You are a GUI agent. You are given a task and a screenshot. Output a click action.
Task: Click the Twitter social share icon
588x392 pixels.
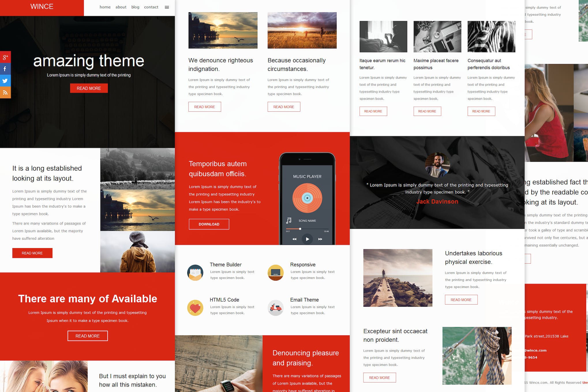pyautogui.click(x=5, y=80)
